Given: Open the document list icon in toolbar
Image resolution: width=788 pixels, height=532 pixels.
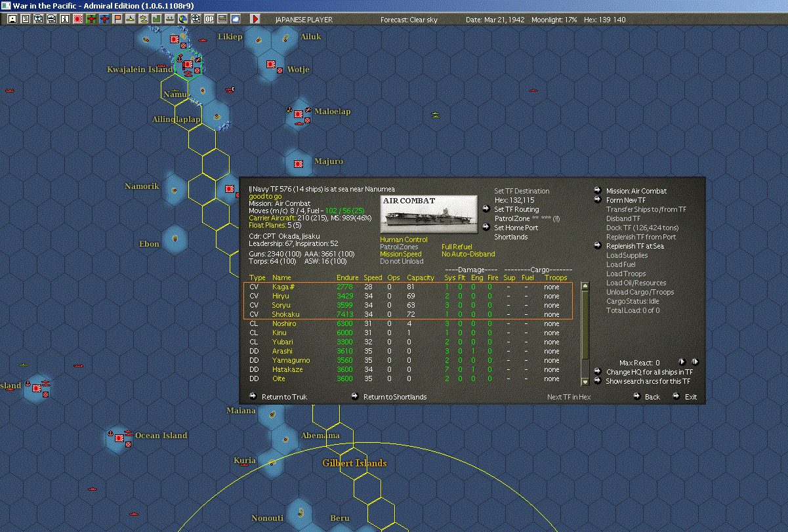Looking at the screenshot, I should click(26, 19).
